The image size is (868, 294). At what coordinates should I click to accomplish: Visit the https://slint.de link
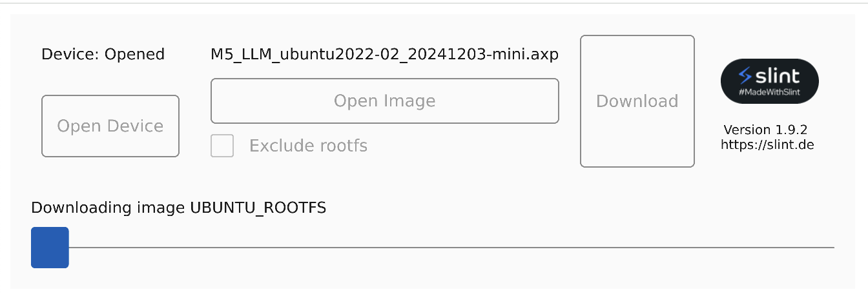pos(767,144)
